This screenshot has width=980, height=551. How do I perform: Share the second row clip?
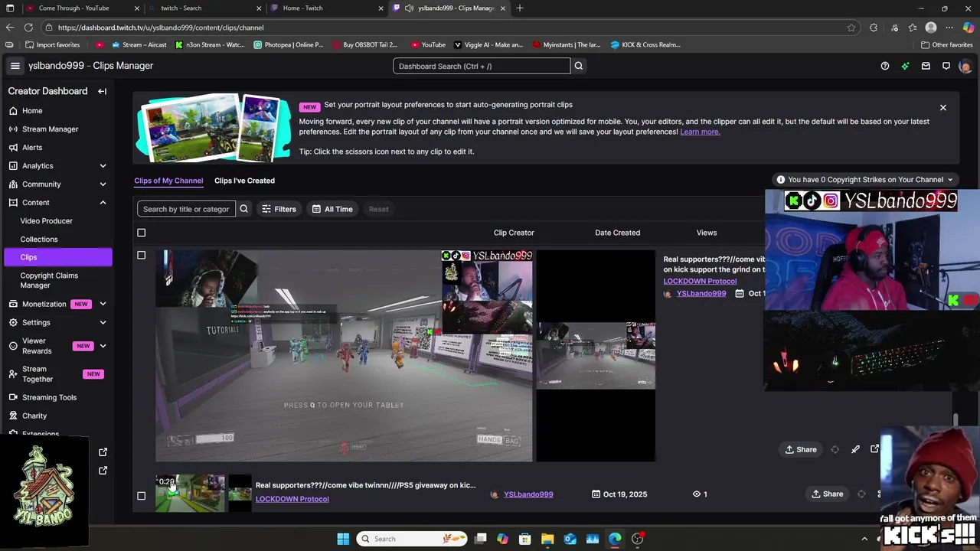point(828,494)
